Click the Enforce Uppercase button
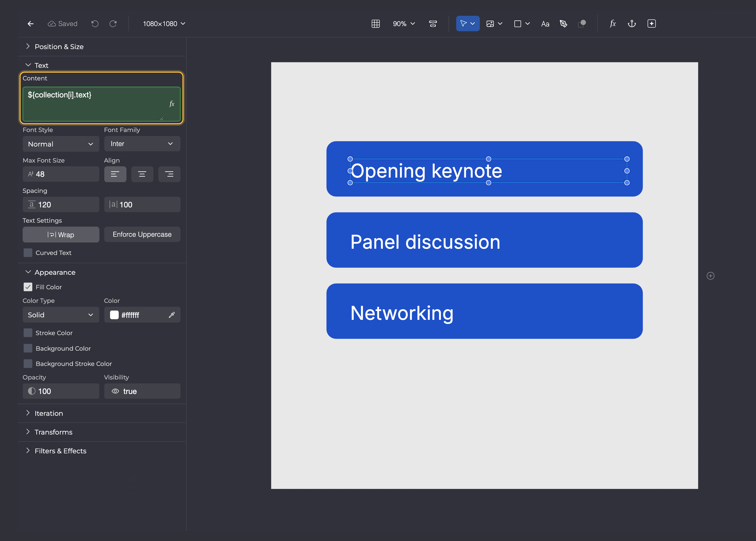 pyautogui.click(x=142, y=234)
